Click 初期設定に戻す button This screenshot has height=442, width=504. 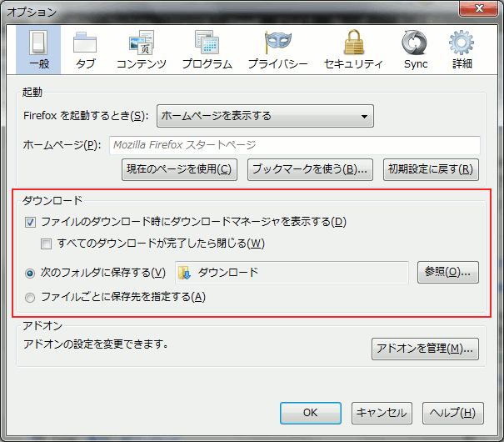pyautogui.click(x=431, y=169)
